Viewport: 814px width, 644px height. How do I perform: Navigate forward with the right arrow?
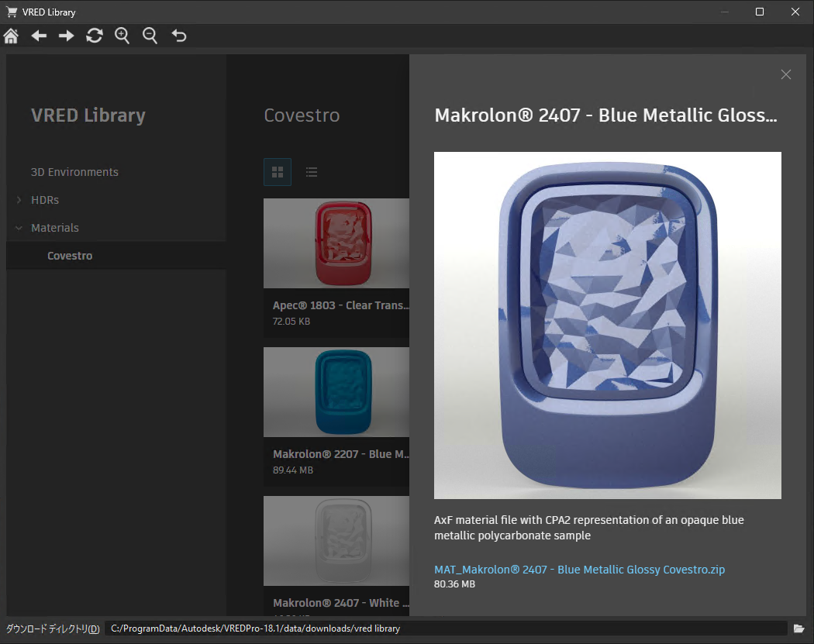[x=66, y=36]
